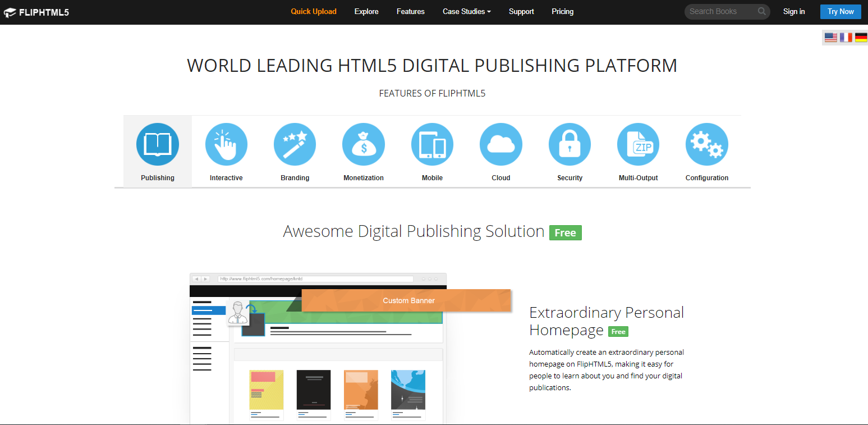Click the search magnifier icon
868x425 pixels.
(x=761, y=11)
